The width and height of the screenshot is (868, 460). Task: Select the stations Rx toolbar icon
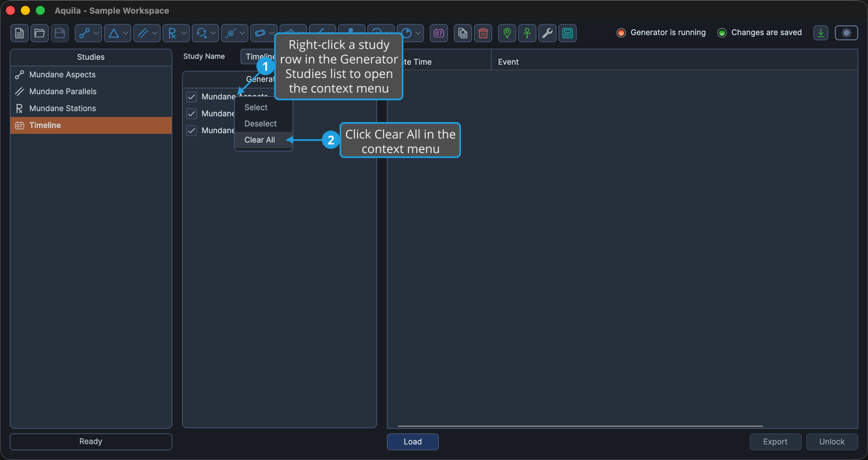pyautogui.click(x=172, y=33)
